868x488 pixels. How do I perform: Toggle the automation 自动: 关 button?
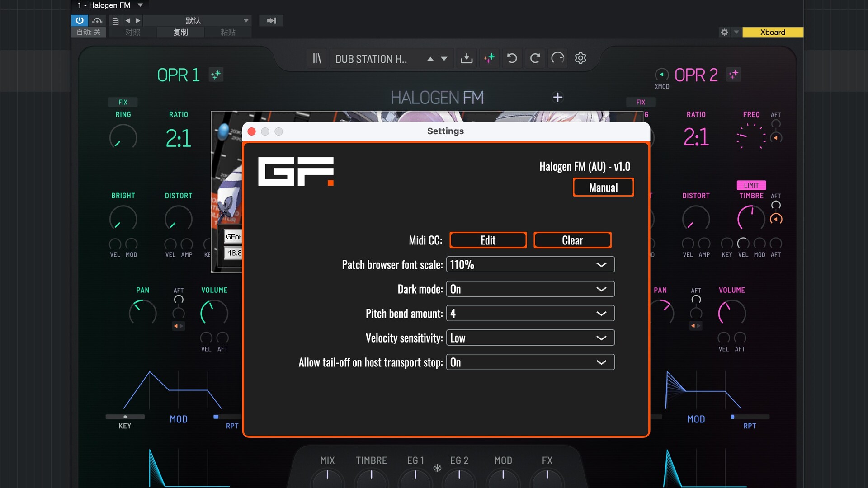coord(89,32)
